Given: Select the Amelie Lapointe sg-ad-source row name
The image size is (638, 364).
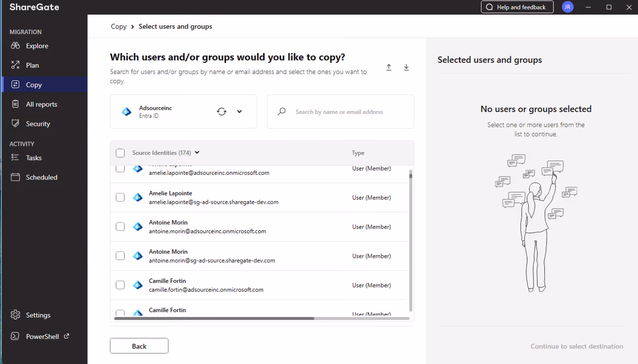Looking at the screenshot, I should coord(170,193).
